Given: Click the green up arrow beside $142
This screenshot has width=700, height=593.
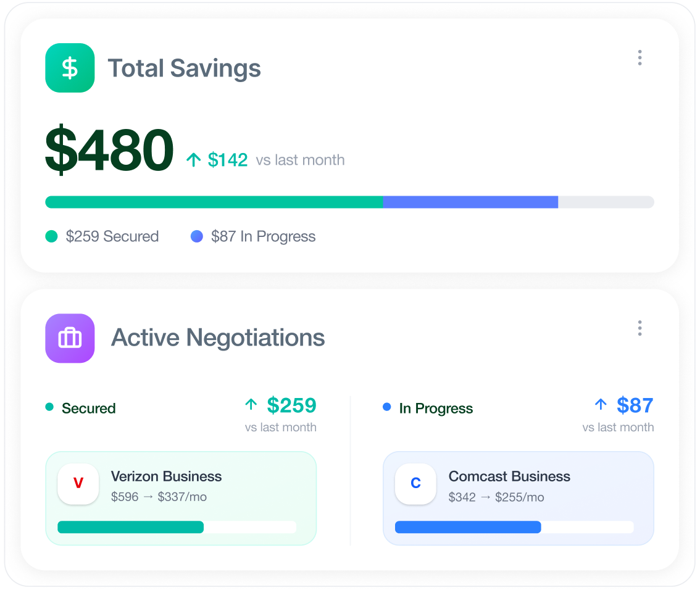Looking at the screenshot, I should [194, 160].
